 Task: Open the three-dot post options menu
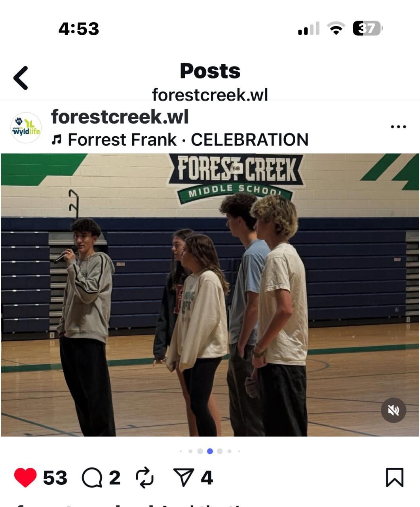pos(398,127)
